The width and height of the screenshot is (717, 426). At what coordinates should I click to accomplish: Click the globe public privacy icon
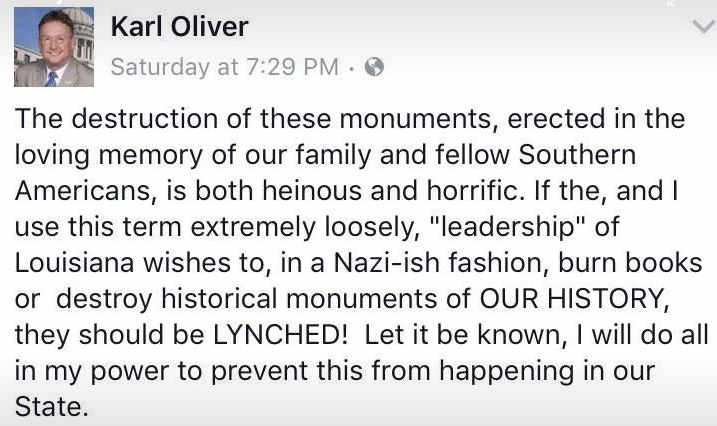pyautogui.click(x=375, y=68)
